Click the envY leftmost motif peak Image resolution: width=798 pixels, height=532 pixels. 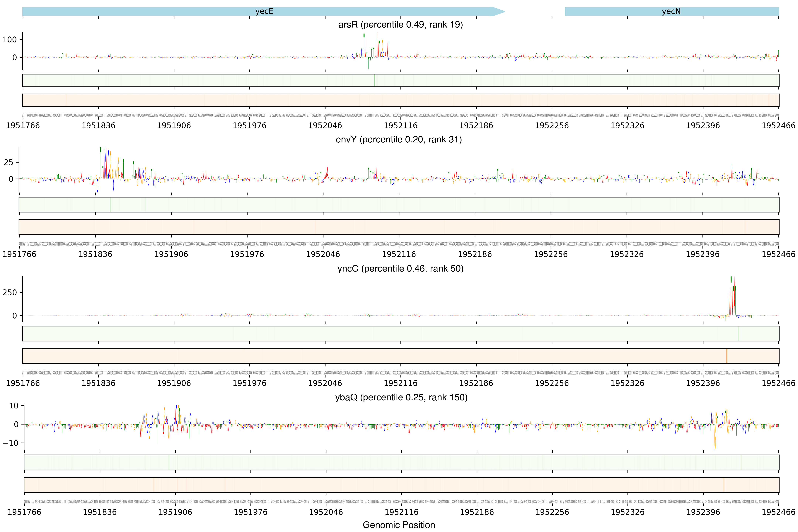[x=105, y=163]
